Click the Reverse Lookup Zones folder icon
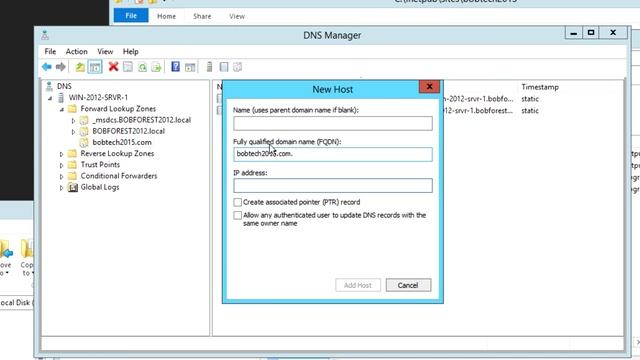Image resolution: width=640 pixels, height=360 pixels. [72, 153]
